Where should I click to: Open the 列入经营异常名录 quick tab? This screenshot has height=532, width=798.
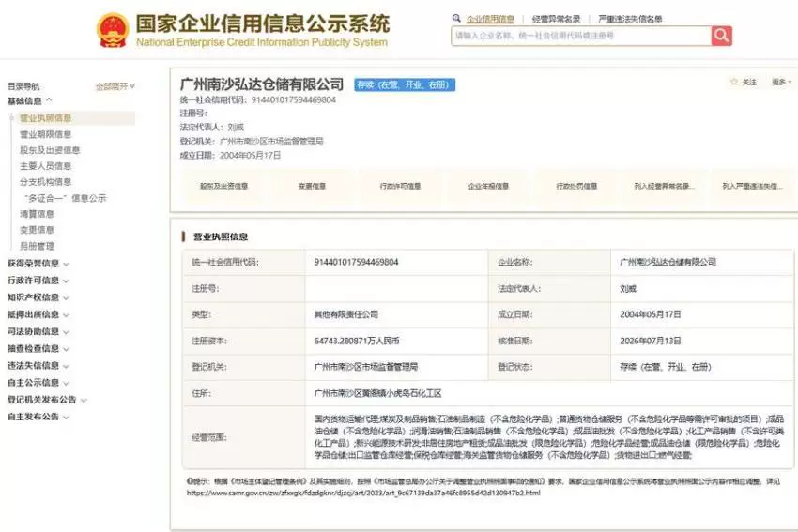[664, 186]
